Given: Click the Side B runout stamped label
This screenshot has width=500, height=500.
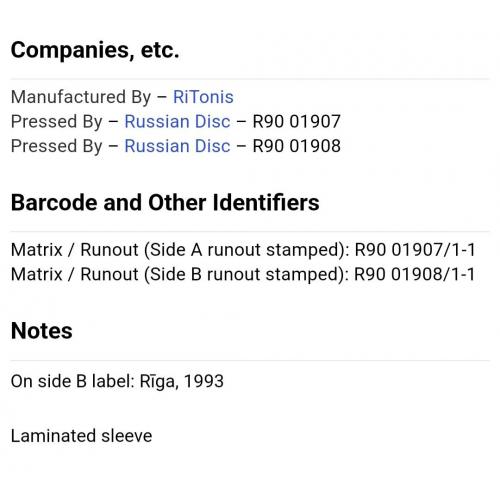Looking at the screenshot, I should click(x=246, y=275).
